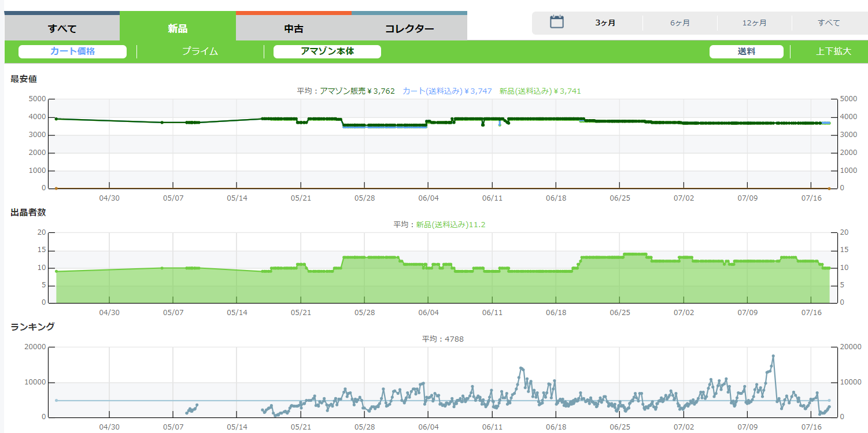Click the ranking peak point near 07/12
The height and width of the screenshot is (433, 868).
click(773, 356)
